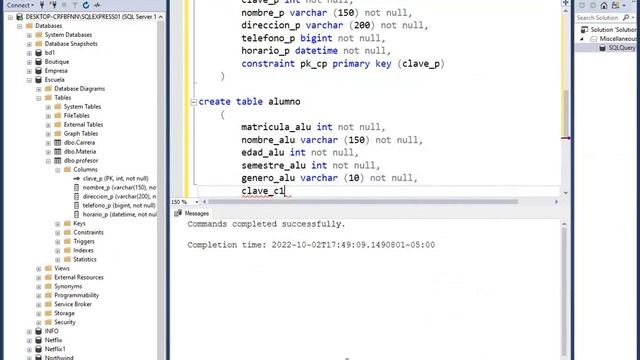640x360 pixels.
Task: Click the Connect Object Explorer plug icon
Action: 42,5
